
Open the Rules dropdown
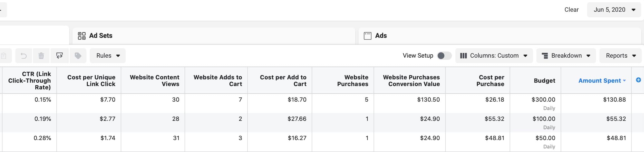point(108,56)
